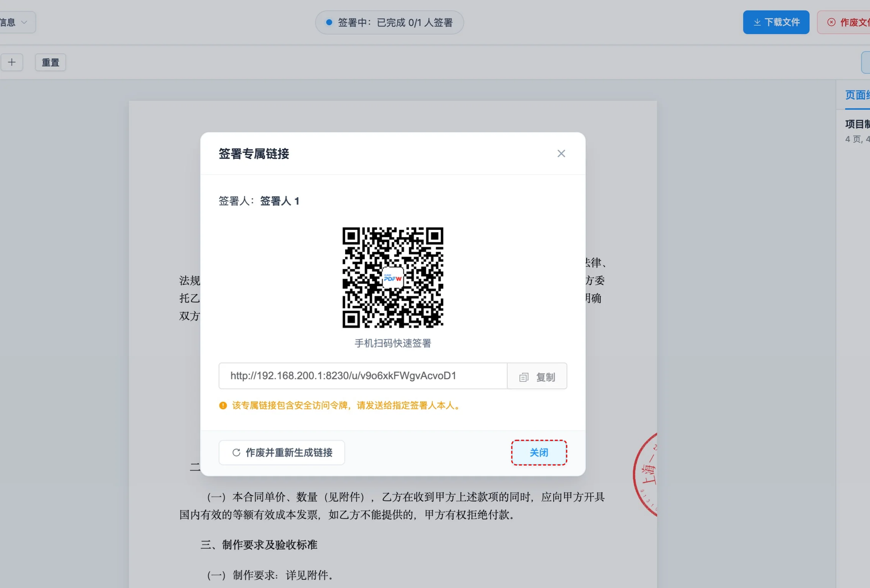This screenshot has width=870, height=588.
Task: Click the plus zoom-in icon in toolbar
Action: click(12, 62)
